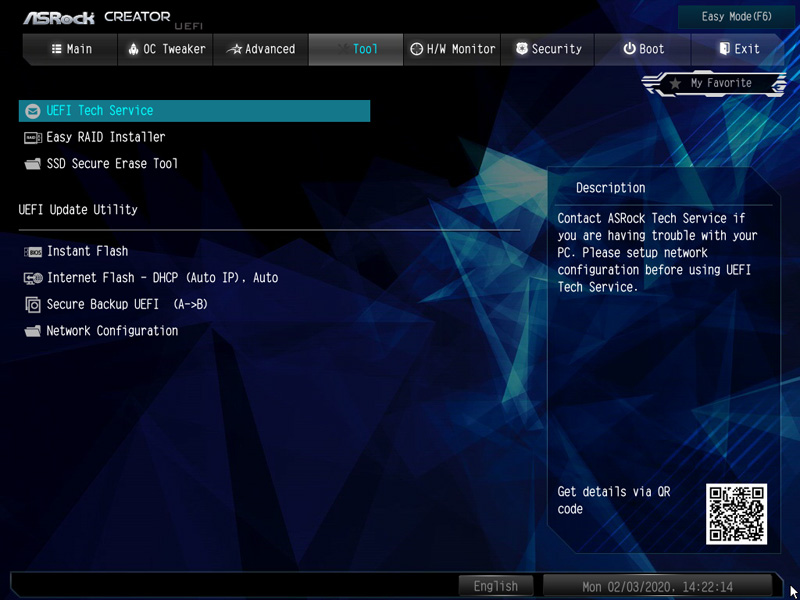Click the Advanced tab star icon
The width and height of the screenshot is (800, 600).
(234, 49)
